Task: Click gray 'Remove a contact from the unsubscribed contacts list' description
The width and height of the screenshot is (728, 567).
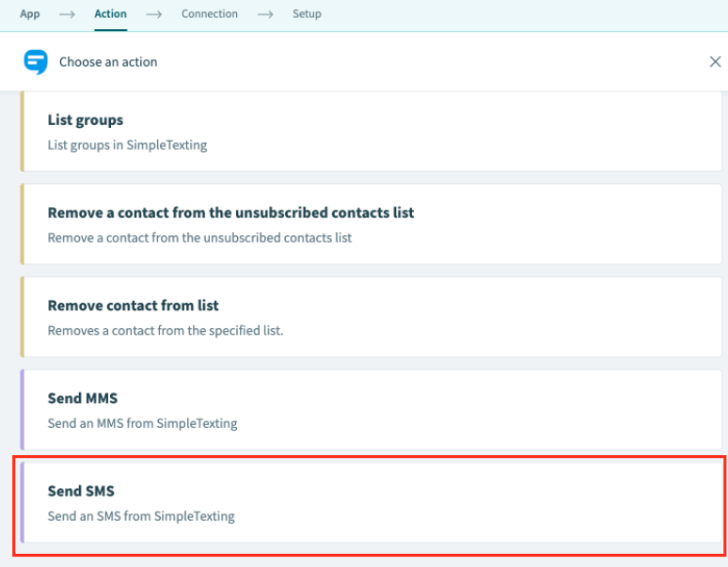Action: click(199, 238)
